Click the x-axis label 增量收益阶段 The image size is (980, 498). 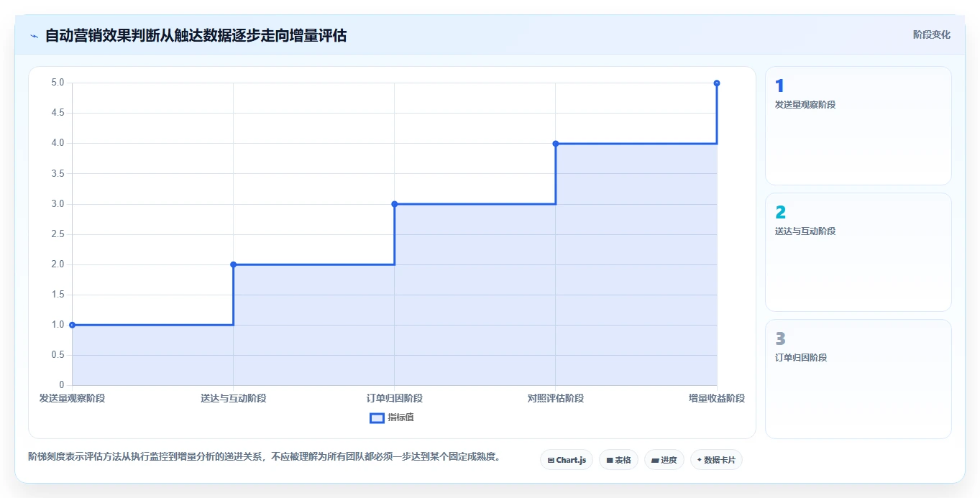[717, 398]
